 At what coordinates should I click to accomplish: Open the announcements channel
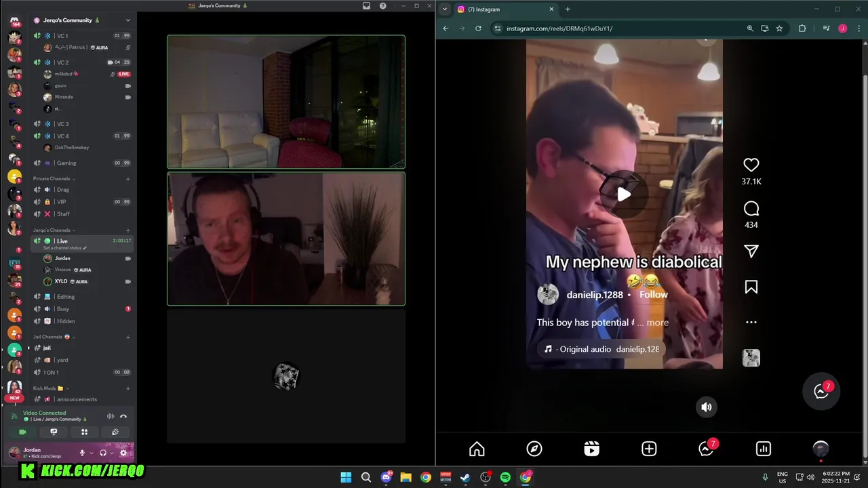[82, 399]
